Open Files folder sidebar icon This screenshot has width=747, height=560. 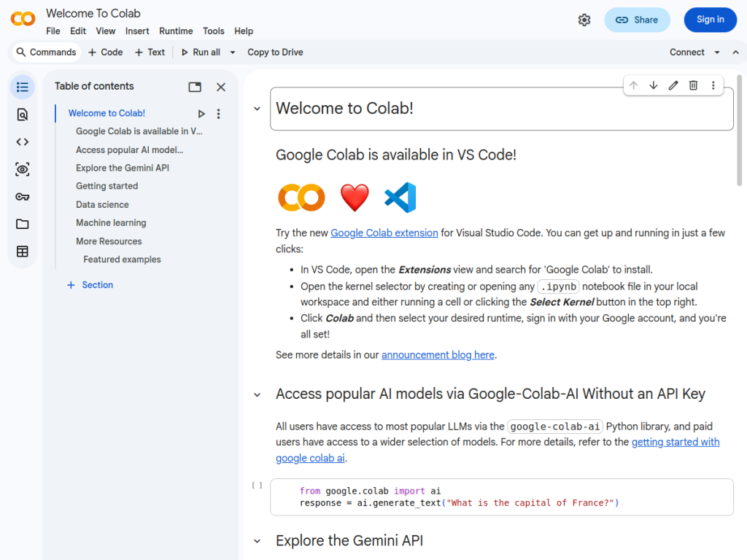[23, 224]
